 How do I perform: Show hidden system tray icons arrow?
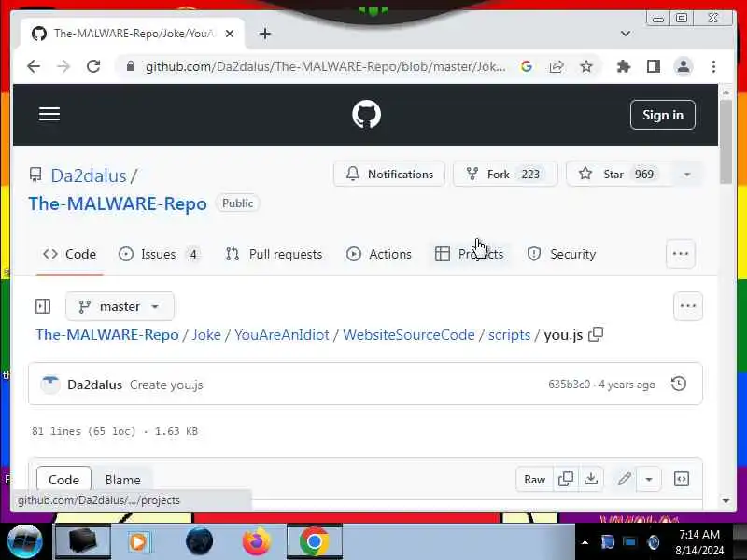[x=585, y=542]
